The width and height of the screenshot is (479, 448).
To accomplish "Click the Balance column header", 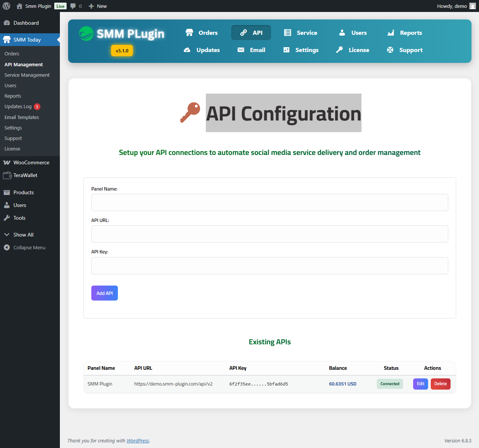I will tap(338, 368).
